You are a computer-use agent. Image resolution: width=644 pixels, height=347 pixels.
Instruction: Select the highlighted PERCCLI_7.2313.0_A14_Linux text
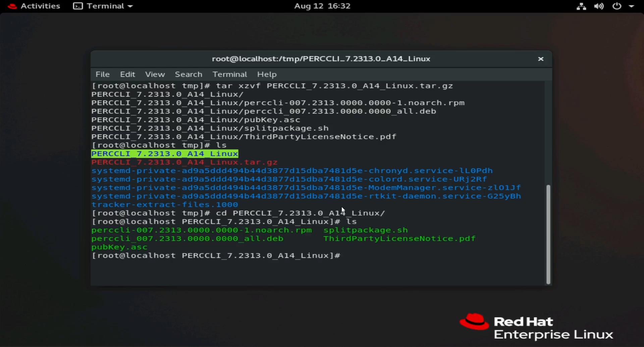point(165,154)
